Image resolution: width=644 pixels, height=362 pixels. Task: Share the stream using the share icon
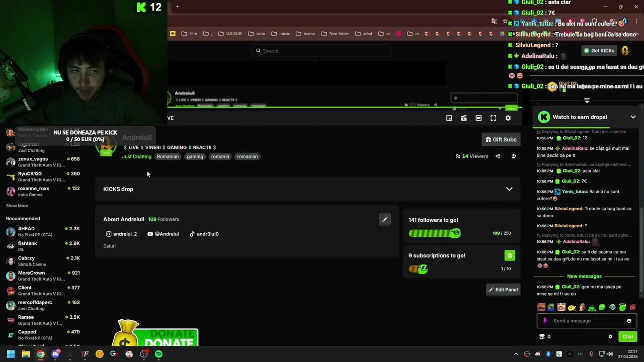click(498, 156)
